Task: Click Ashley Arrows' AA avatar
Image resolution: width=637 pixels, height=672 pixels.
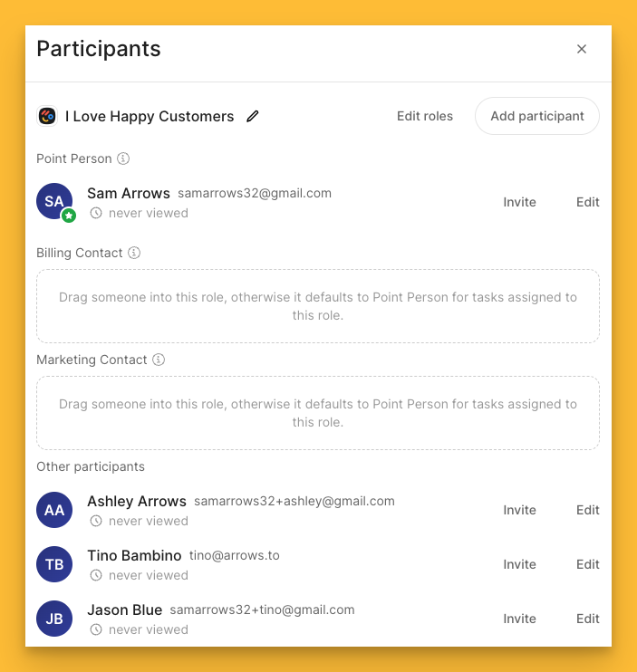Action: [x=54, y=510]
